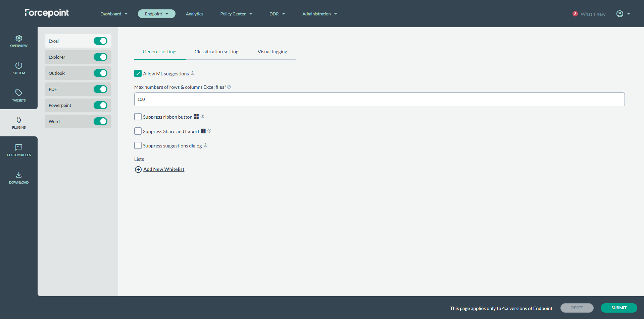
Task: Open the Tagsets tag icon
Action: coord(19,93)
